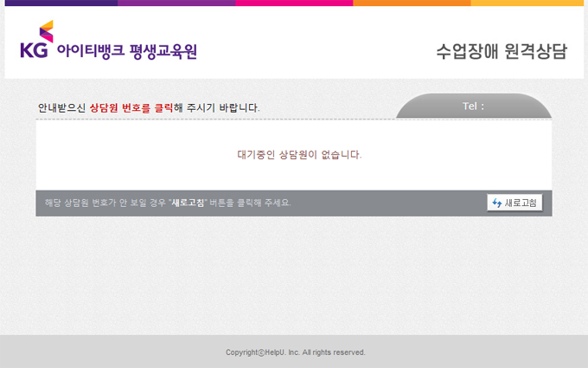Click the 안내받으신 text at the instruction start
The height and width of the screenshot is (368, 588).
[62, 108]
